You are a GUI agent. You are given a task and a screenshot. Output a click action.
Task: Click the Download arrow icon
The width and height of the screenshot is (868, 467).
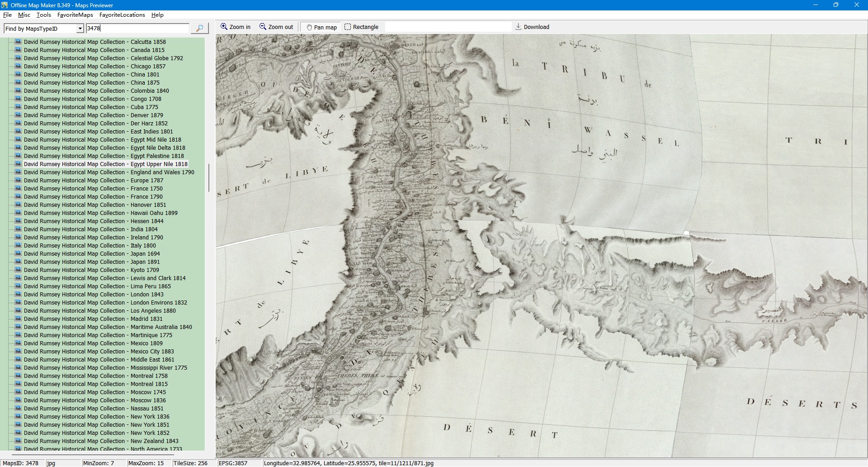[x=519, y=27]
